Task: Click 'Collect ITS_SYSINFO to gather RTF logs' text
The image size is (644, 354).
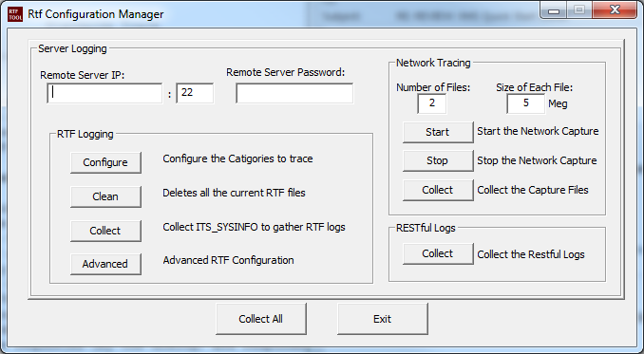Action: 254,227
